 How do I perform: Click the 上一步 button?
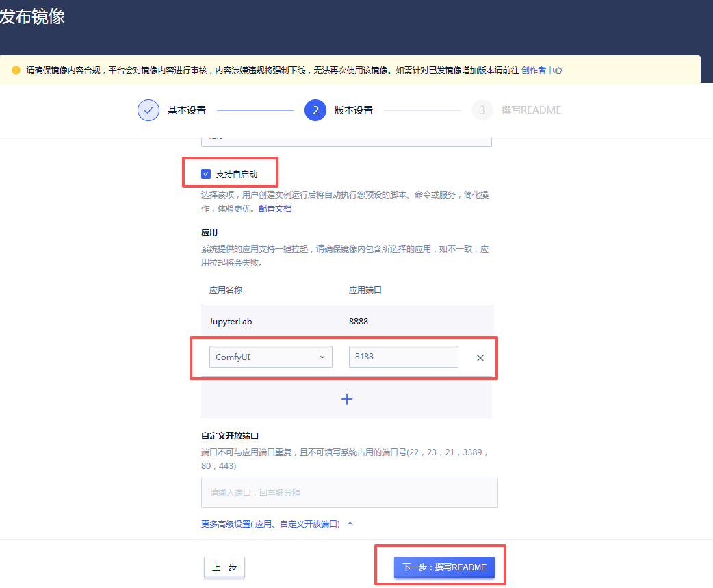(224, 567)
